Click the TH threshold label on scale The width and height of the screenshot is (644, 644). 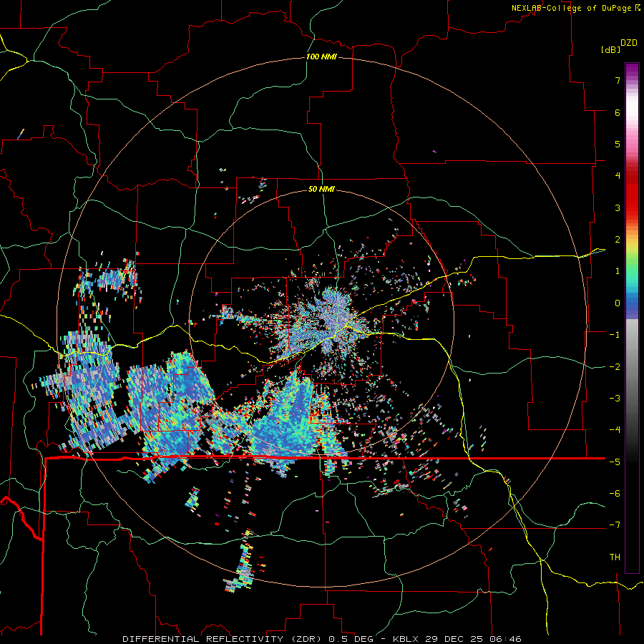tap(615, 557)
